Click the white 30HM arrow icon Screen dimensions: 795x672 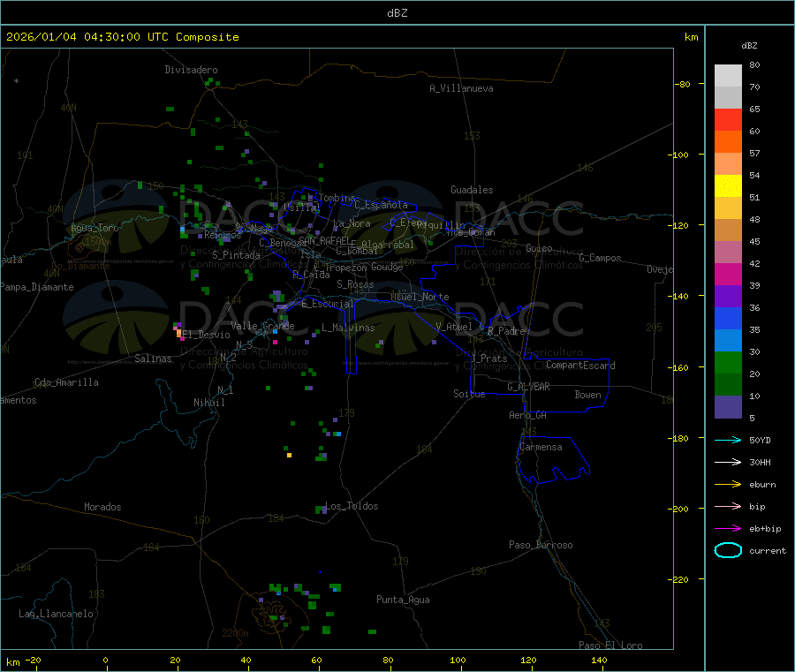(727, 462)
